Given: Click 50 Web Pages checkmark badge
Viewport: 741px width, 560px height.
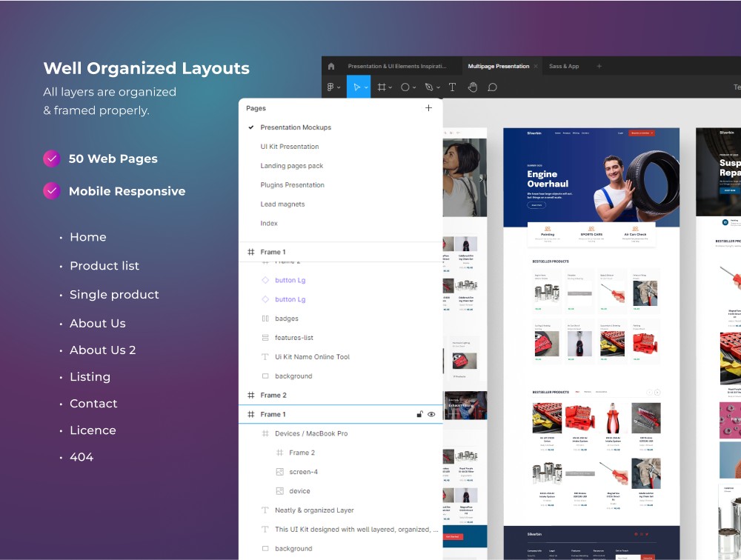Looking at the screenshot, I should tap(52, 159).
